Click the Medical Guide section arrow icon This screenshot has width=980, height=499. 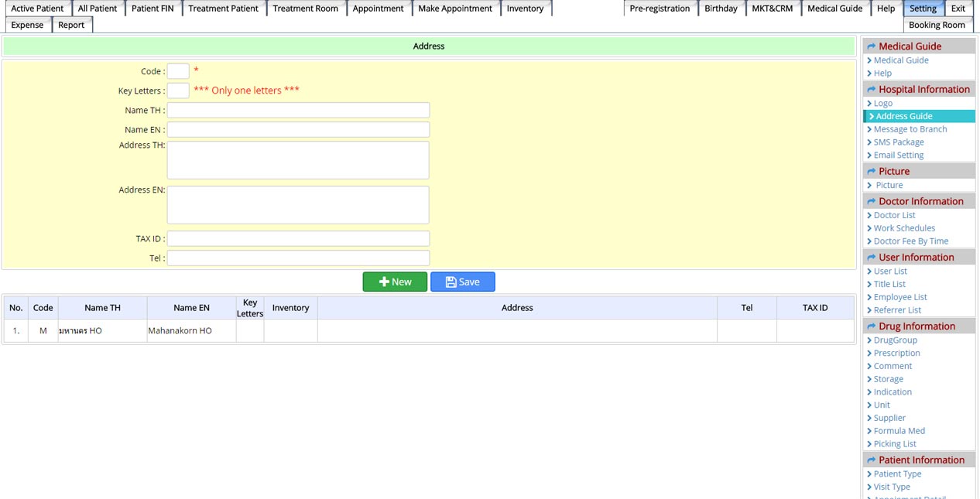pyautogui.click(x=871, y=46)
